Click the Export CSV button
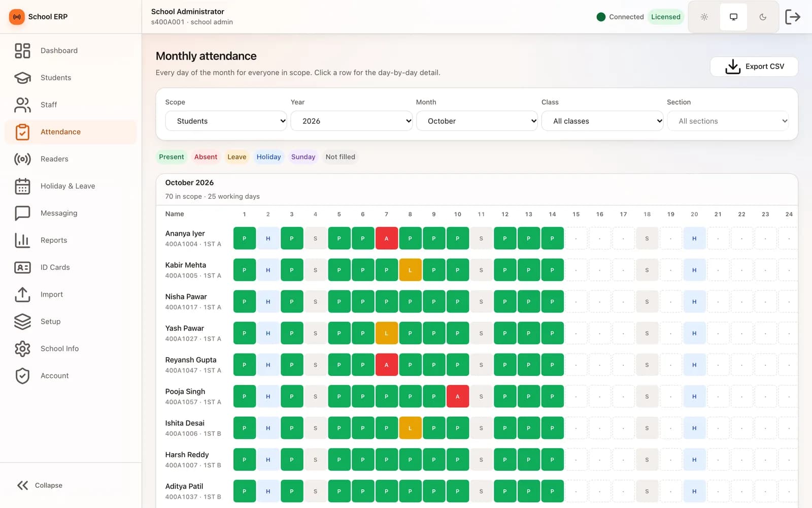This screenshot has width=812, height=508. [754, 67]
